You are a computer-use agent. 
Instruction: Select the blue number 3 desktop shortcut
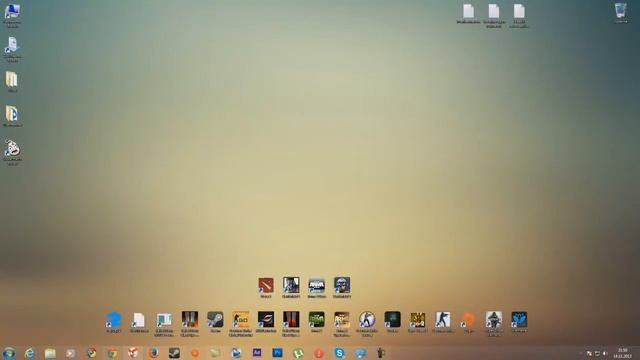tap(113, 320)
